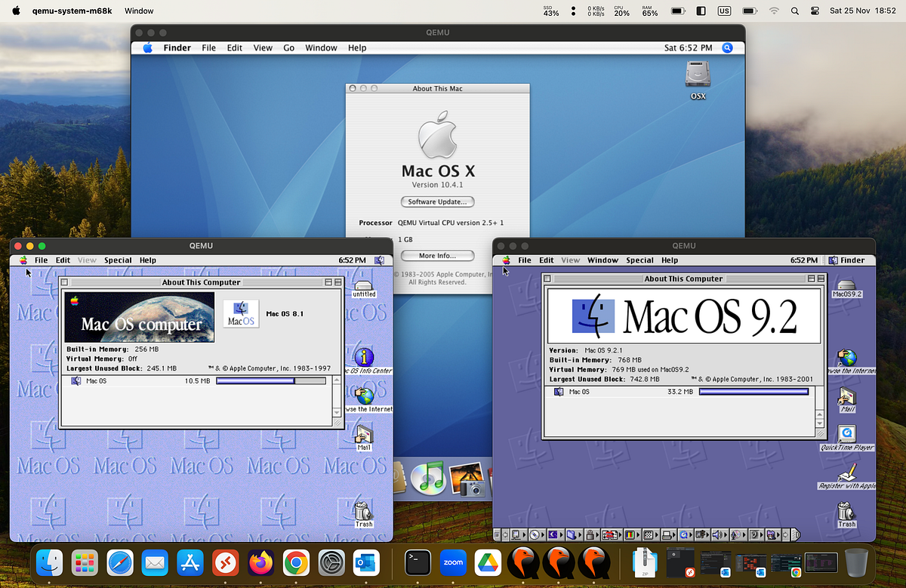The width and height of the screenshot is (906, 588).
Task: Click the Software Update... button
Action: 438,202
